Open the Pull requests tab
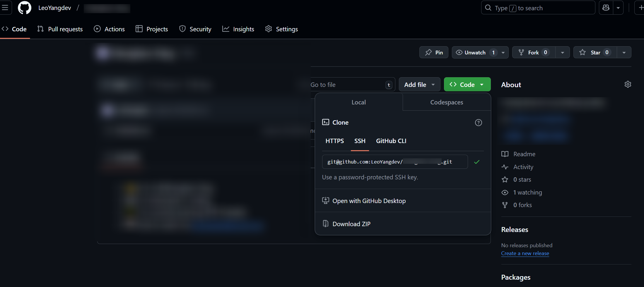The width and height of the screenshot is (644, 287). click(x=60, y=29)
